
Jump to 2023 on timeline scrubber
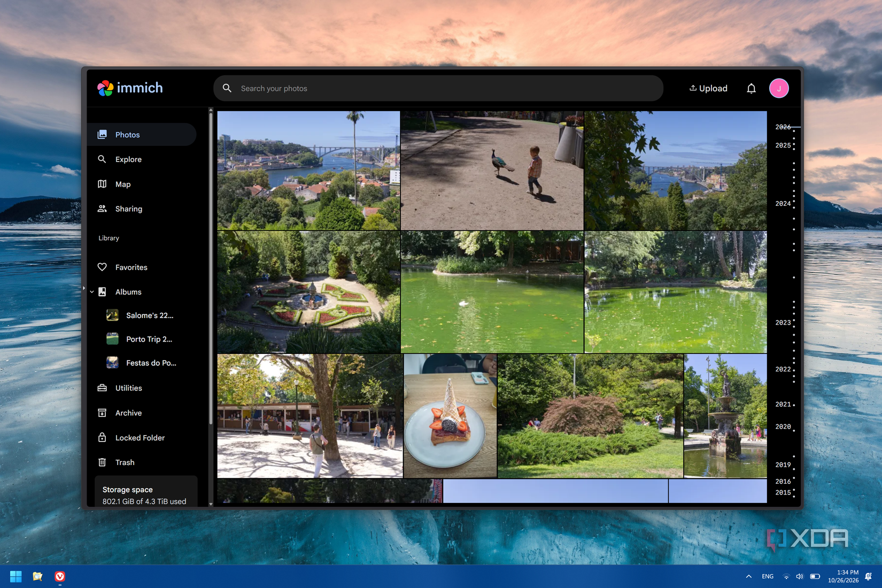[x=783, y=322]
